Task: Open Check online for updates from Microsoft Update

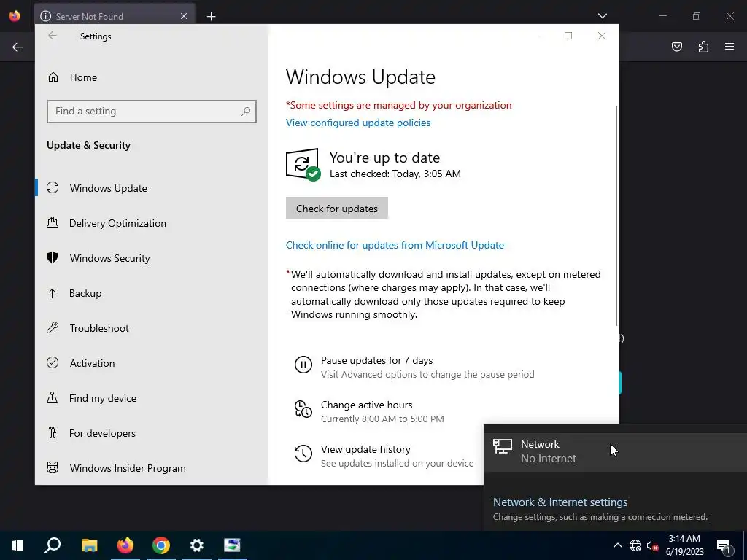Action: click(x=395, y=245)
